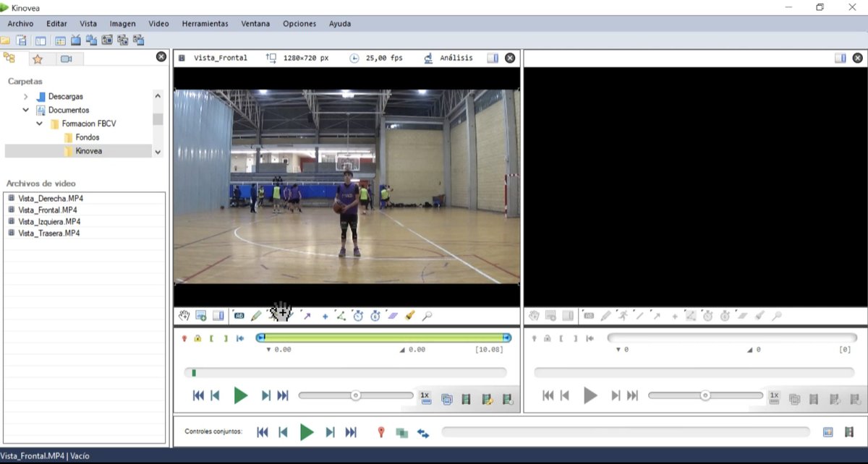The width and height of the screenshot is (868, 464).
Task: Select the single playback screen layout icon
Action: [41, 40]
